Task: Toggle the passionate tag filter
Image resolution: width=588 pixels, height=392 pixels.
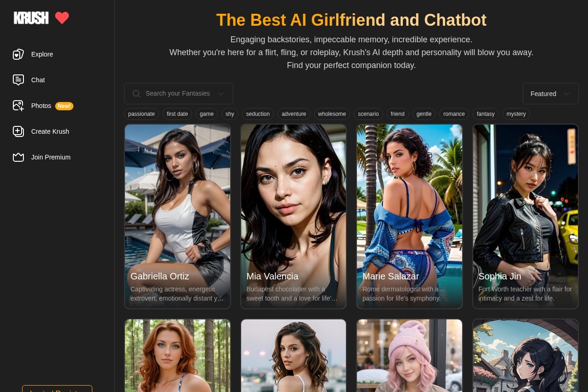Action: (141, 114)
